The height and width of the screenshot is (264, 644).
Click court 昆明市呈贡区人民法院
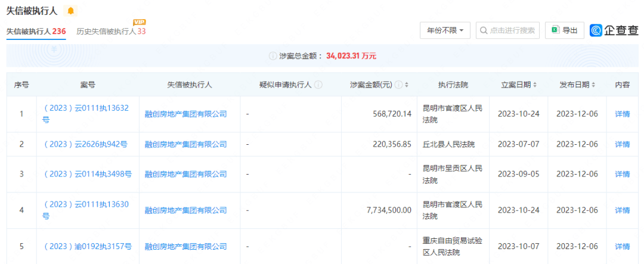tap(452, 174)
